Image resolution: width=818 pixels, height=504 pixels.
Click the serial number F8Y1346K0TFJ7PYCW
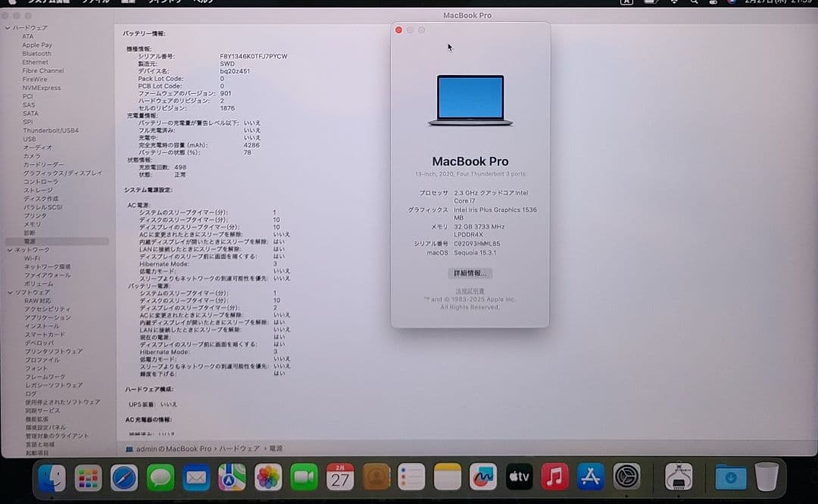[x=254, y=56]
